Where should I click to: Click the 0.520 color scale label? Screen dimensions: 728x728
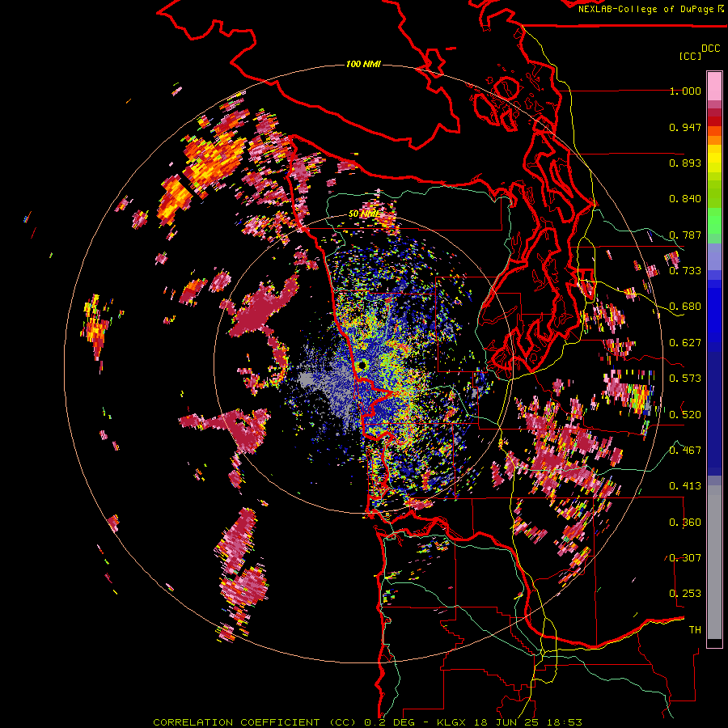coord(685,414)
